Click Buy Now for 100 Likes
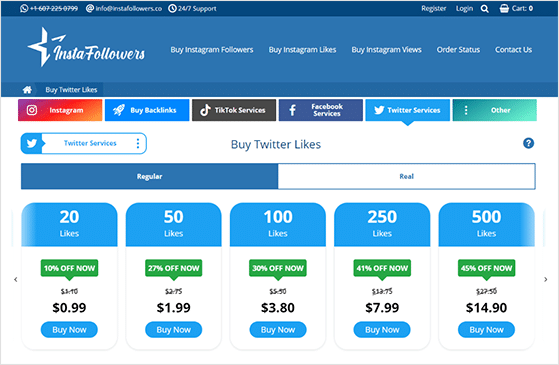The image size is (559, 365). coord(278,330)
